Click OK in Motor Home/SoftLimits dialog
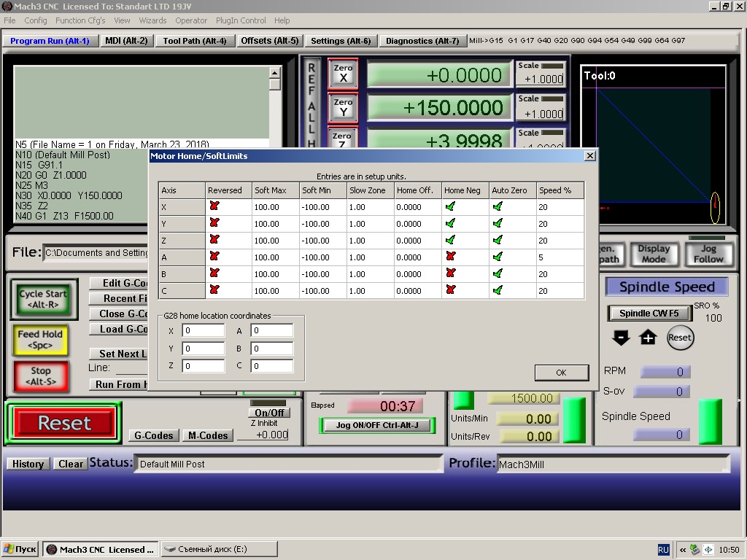The width and height of the screenshot is (747, 560). pyautogui.click(x=561, y=373)
